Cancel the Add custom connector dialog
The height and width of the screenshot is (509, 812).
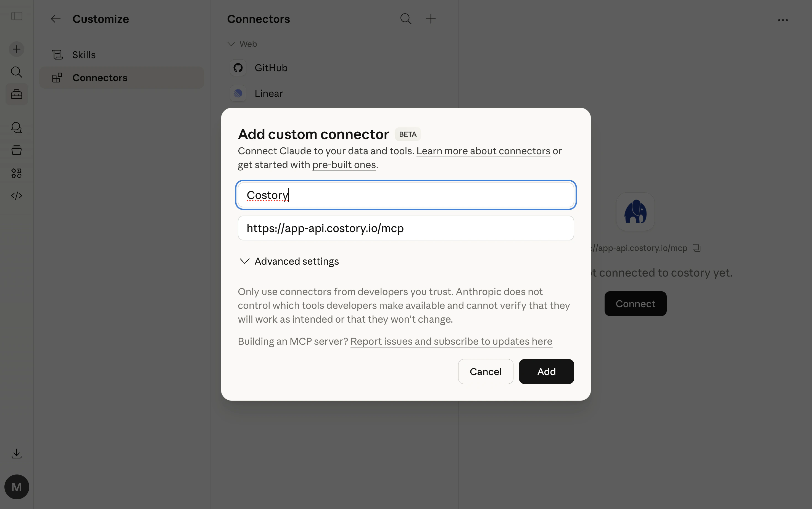(485, 371)
